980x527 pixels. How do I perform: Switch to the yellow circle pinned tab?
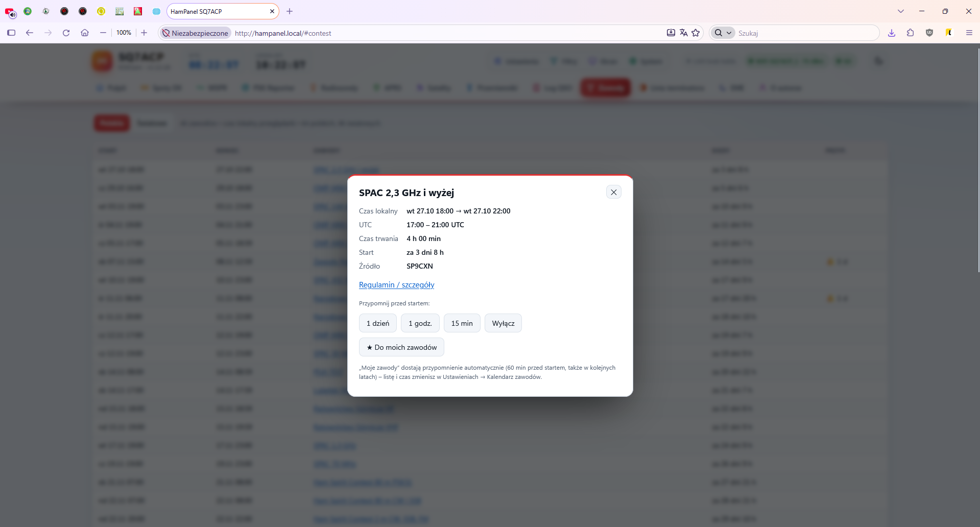pyautogui.click(x=101, y=11)
